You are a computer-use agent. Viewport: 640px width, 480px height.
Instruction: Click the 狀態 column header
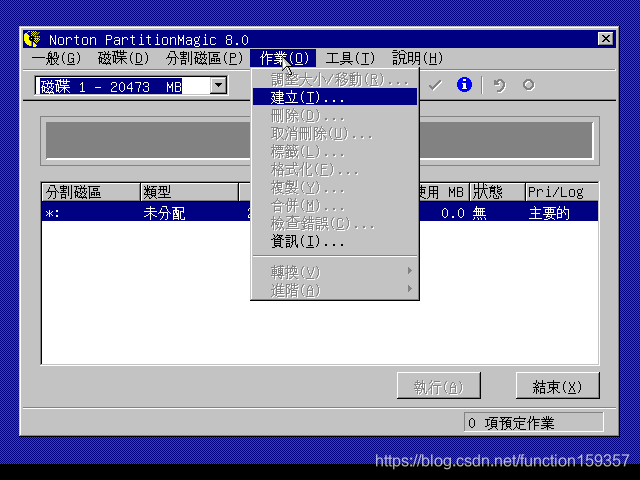[497, 192]
